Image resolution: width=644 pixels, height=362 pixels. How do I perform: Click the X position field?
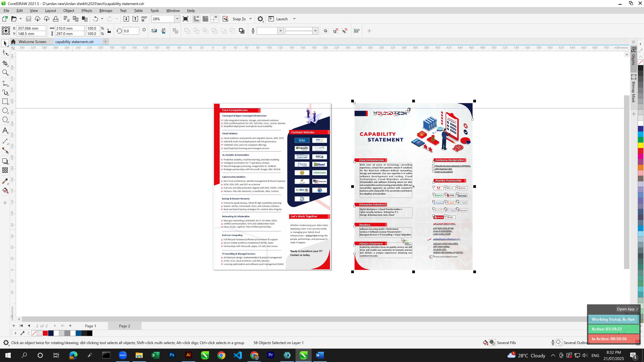(31, 28)
